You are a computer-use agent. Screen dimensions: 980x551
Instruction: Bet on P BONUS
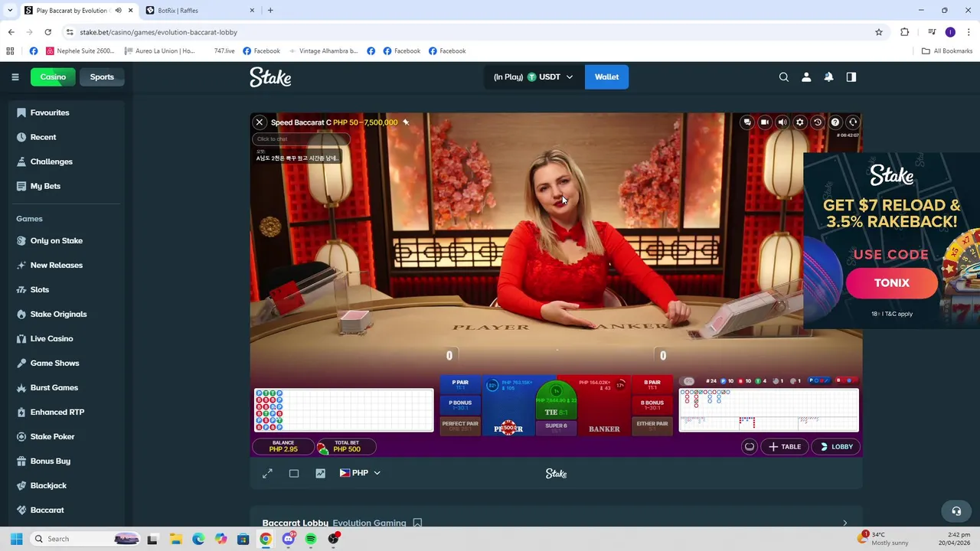[460, 405]
